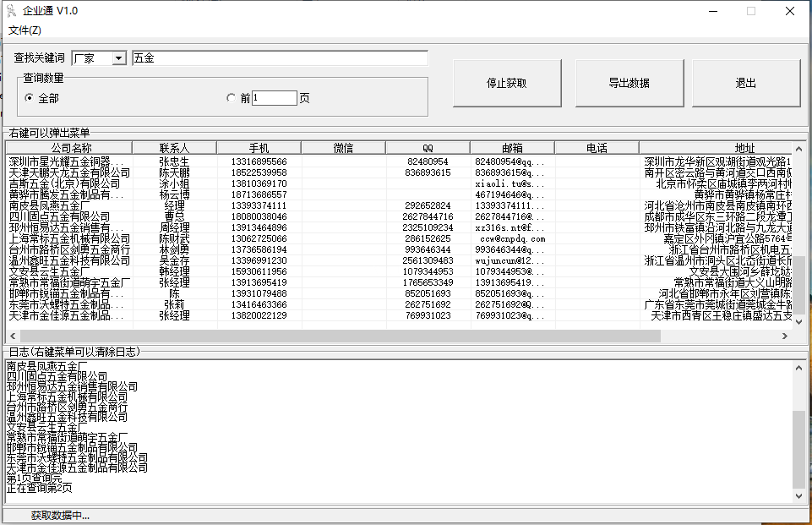The height and width of the screenshot is (525, 812).
Task: Click the log panel scroll down arrow
Action: tap(798, 499)
